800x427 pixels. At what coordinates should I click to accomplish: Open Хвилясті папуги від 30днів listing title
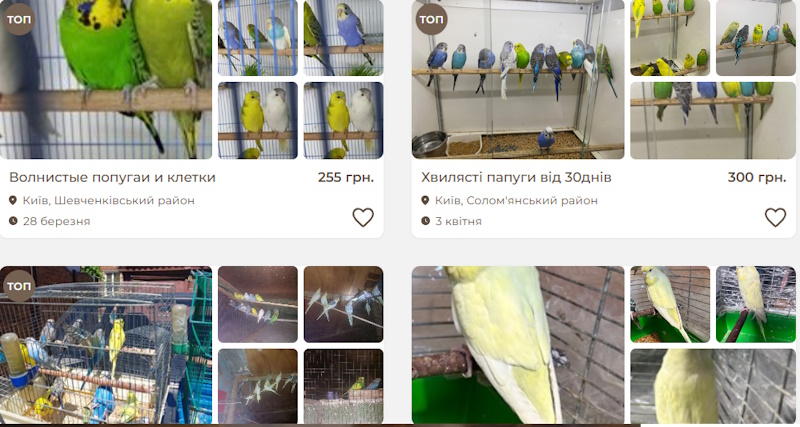click(516, 178)
